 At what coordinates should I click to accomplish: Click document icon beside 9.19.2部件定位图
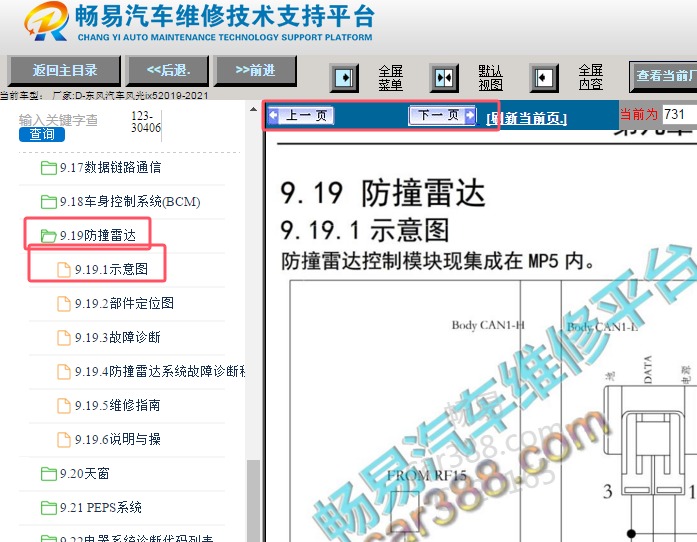(64, 304)
